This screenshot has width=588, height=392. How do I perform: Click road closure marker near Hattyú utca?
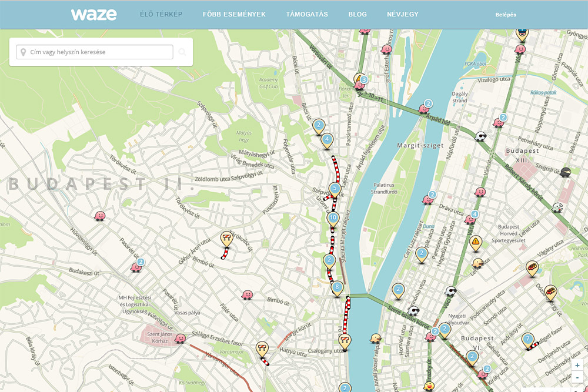pos(262,348)
